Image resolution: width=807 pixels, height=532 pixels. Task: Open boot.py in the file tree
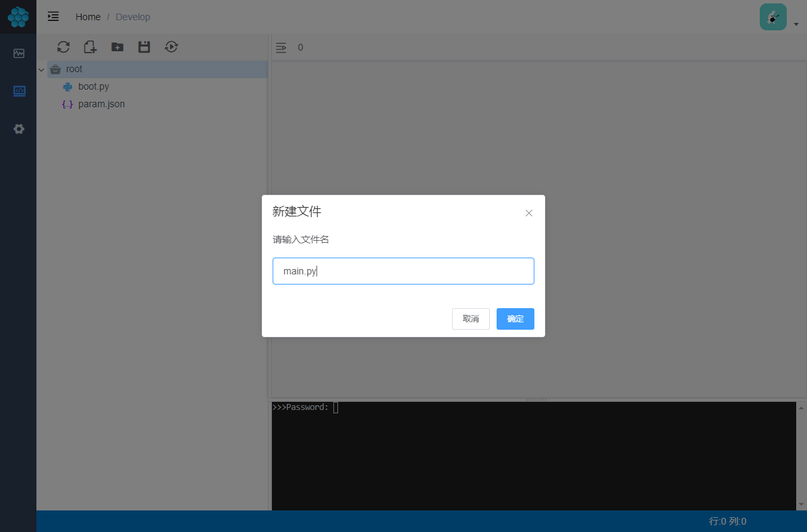(93, 86)
